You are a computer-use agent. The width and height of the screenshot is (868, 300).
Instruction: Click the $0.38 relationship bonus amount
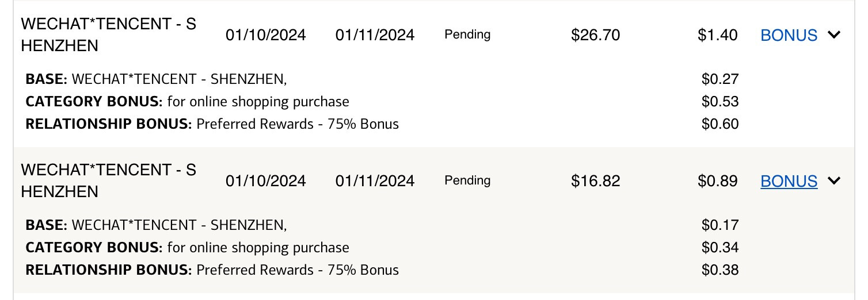click(720, 270)
